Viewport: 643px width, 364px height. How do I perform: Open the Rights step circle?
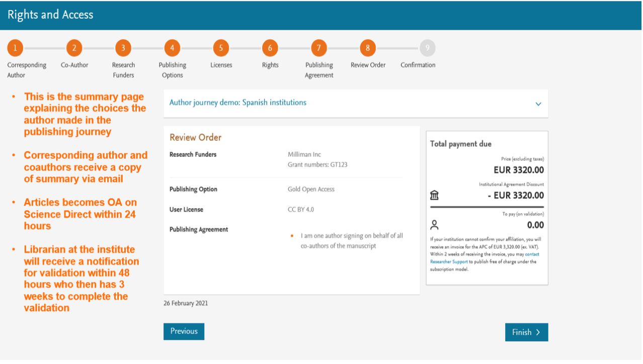point(270,47)
